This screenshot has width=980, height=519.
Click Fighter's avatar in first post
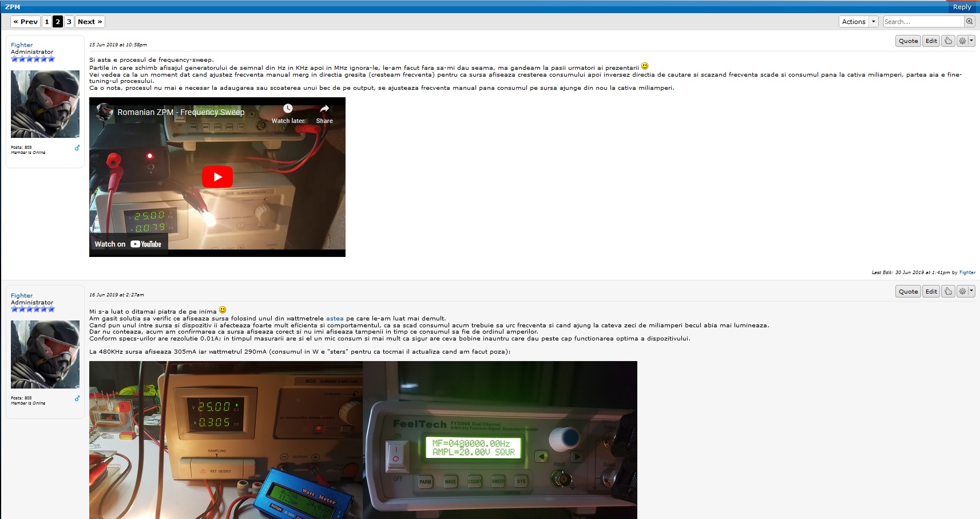coord(45,104)
